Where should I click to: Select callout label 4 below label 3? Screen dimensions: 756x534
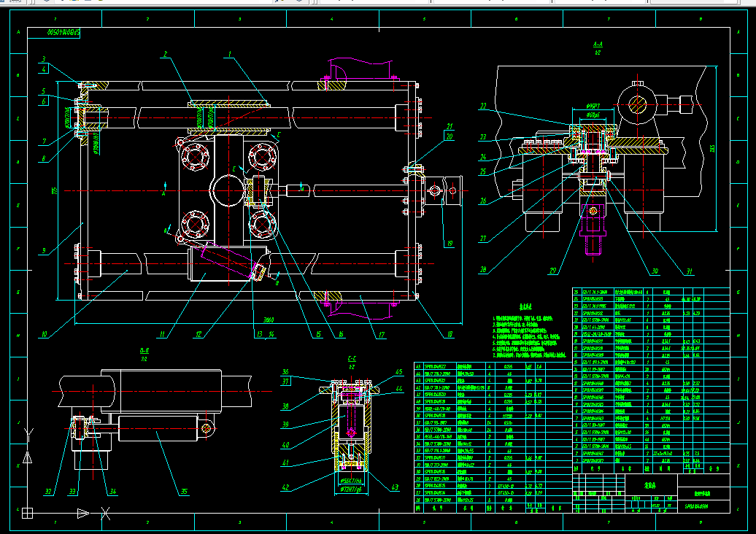(x=44, y=69)
